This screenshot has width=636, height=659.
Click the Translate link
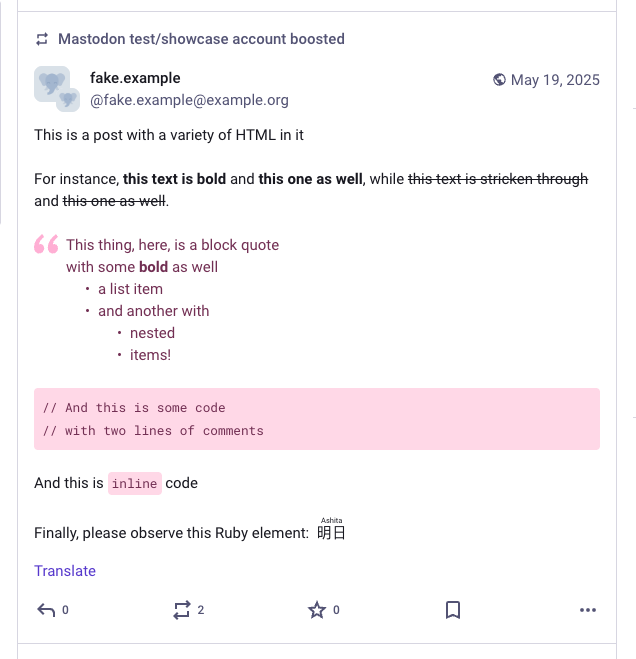(65, 571)
